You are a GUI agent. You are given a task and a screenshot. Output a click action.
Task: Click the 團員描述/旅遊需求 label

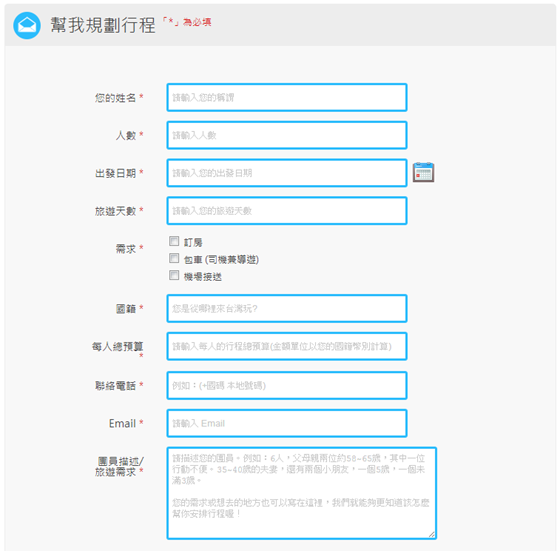point(119,466)
